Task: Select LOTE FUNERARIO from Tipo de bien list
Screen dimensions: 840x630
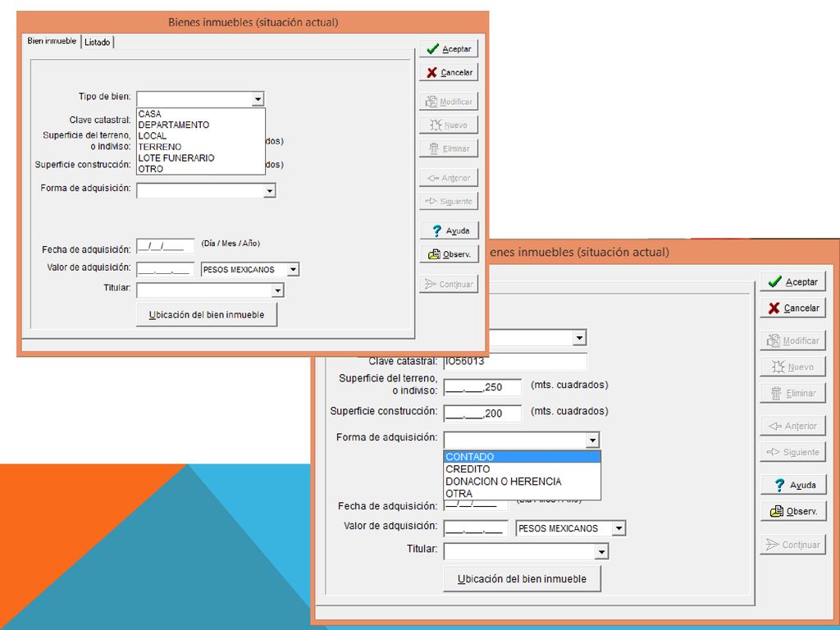Action: (x=201, y=158)
